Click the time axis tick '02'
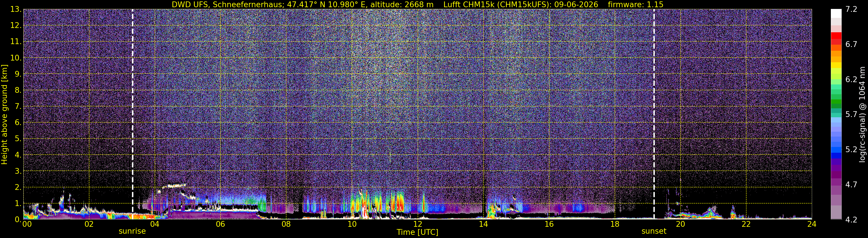 click(x=89, y=224)
